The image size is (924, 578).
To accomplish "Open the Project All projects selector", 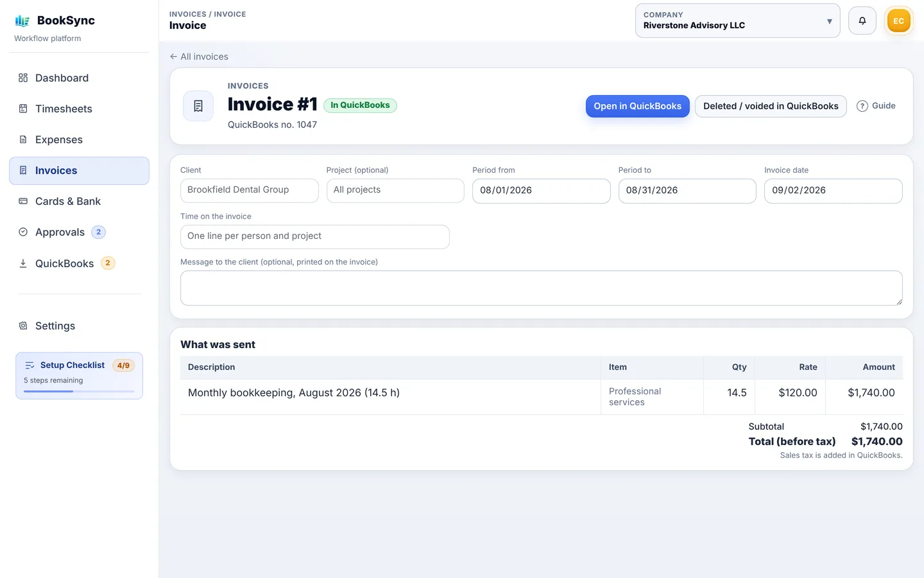I will click(x=395, y=190).
